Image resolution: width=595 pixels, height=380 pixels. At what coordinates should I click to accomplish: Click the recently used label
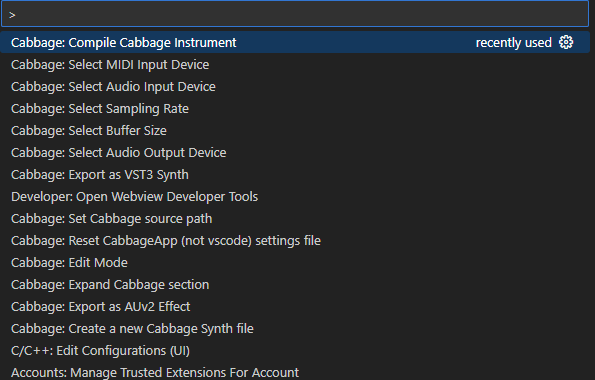[x=513, y=43]
